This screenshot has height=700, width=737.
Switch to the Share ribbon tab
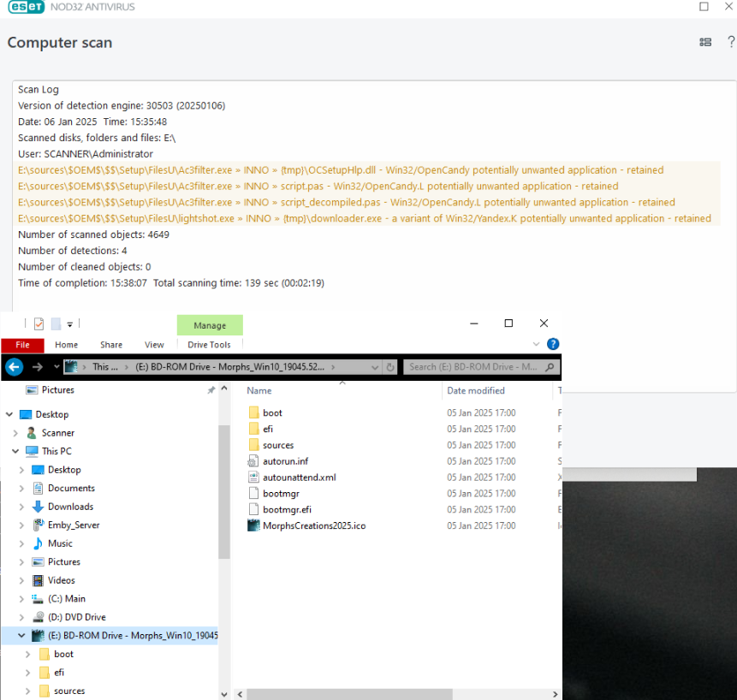click(111, 345)
